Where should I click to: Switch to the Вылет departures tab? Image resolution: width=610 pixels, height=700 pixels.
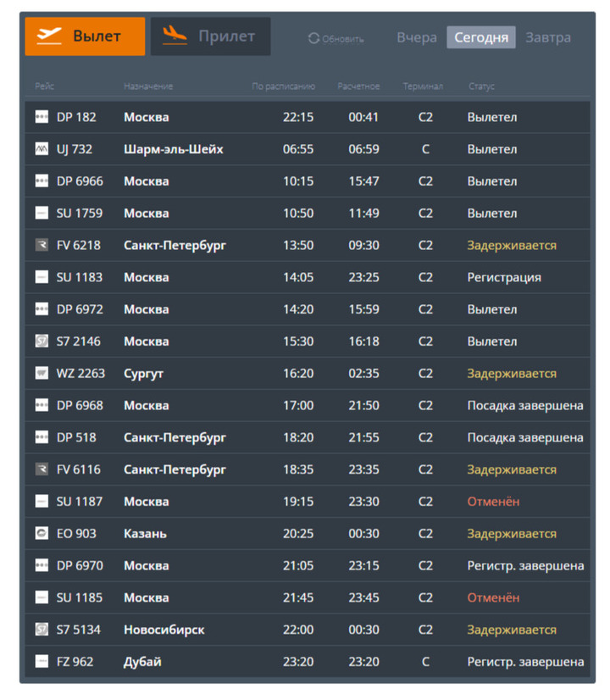point(85,36)
